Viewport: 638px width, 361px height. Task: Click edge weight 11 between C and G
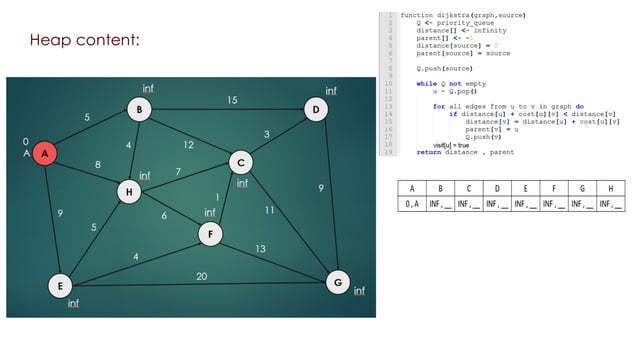269,210
